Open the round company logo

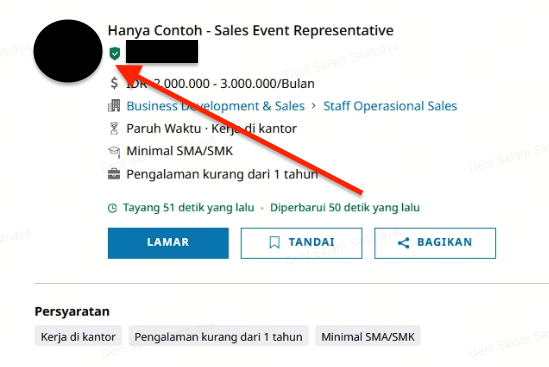[68, 51]
